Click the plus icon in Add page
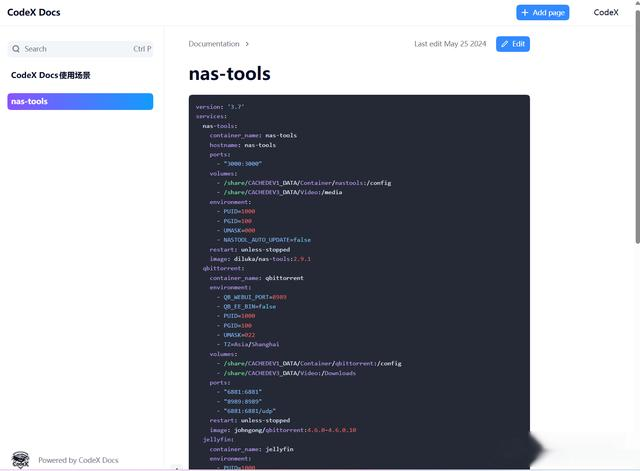640x471 pixels. pyautogui.click(x=525, y=13)
